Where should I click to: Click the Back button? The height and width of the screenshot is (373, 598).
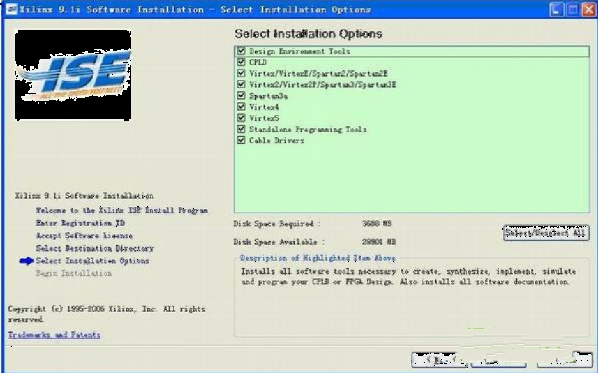[x=439, y=360]
